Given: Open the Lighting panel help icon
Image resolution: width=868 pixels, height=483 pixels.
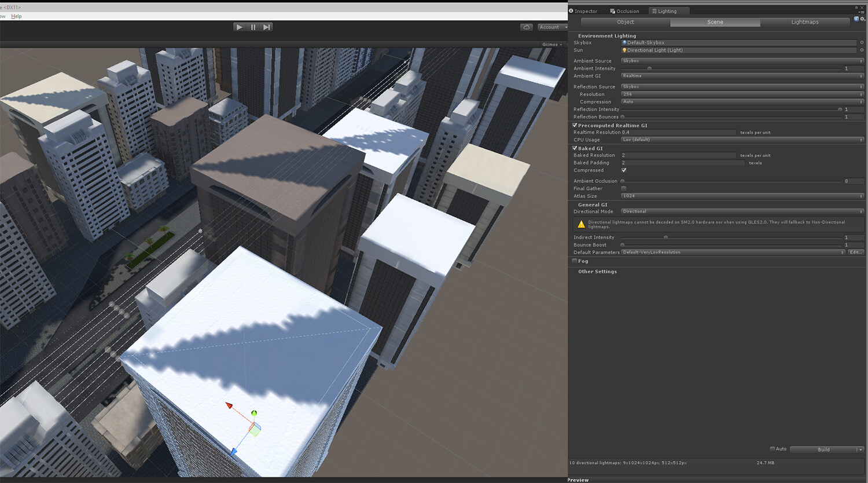Looking at the screenshot, I should click(856, 19).
